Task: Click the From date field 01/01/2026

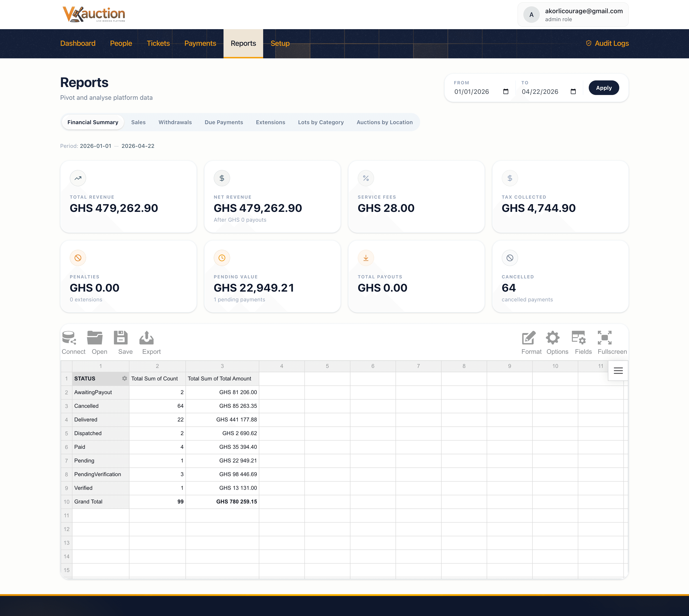Action: [x=481, y=92]
